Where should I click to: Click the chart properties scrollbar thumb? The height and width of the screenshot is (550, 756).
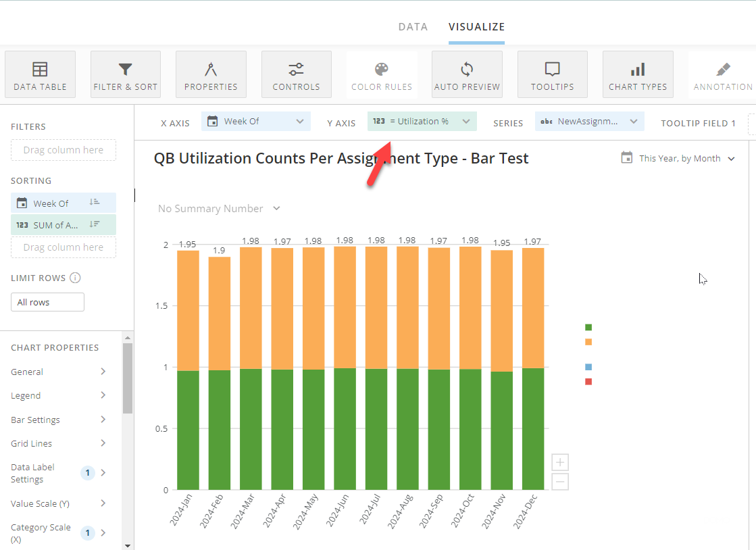coord(127,378)
